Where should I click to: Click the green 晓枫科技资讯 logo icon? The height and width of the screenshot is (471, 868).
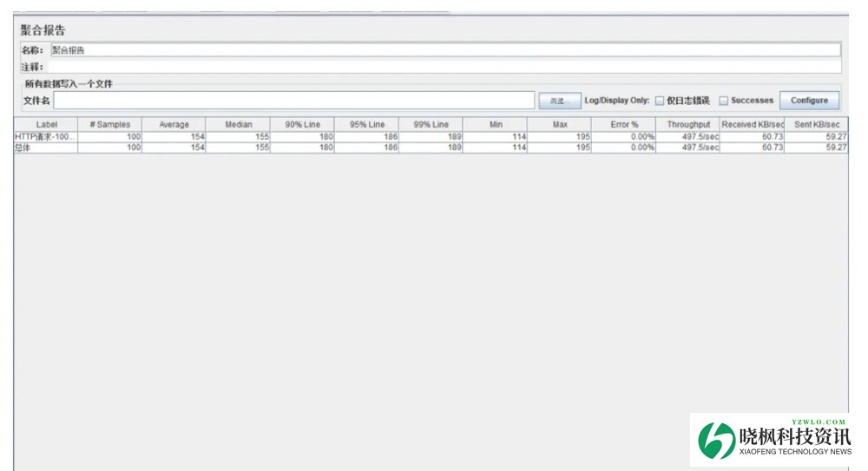pyautogui.click(x=717, y=441)
